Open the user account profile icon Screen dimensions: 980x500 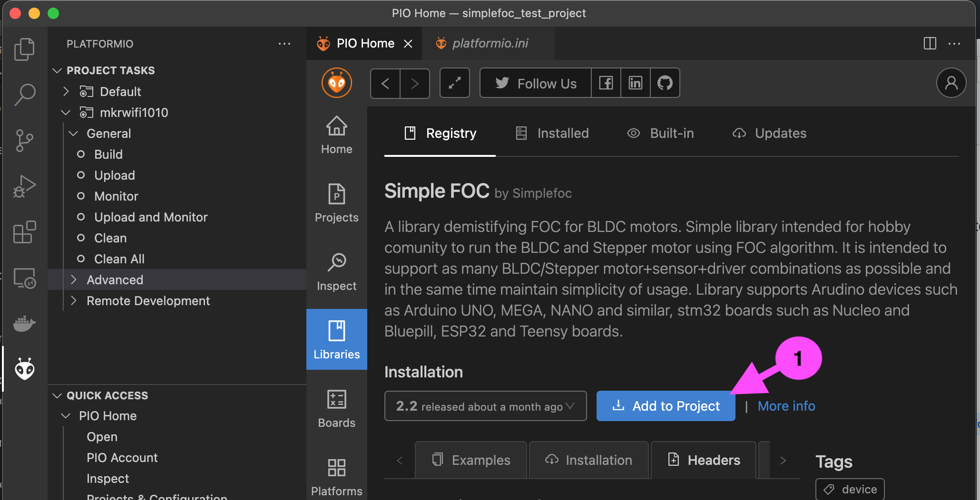[x=951, y=83]
